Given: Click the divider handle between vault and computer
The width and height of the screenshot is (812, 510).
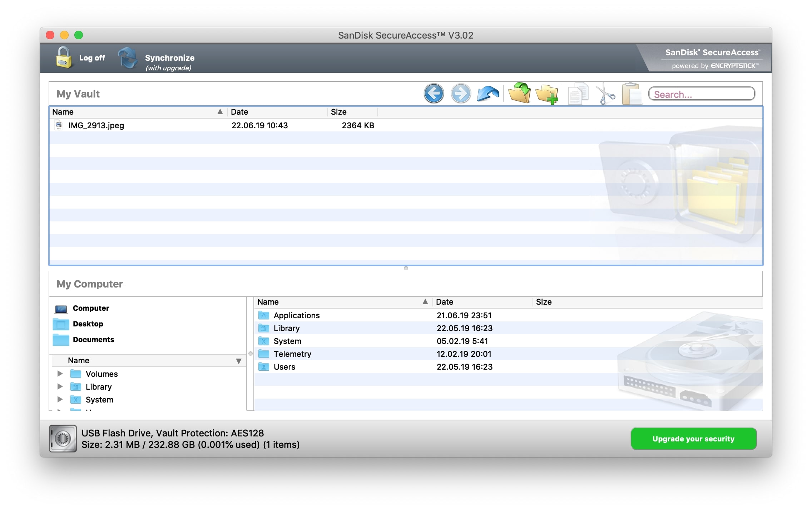Looking at the screenshot, I should tap(406, 268).
